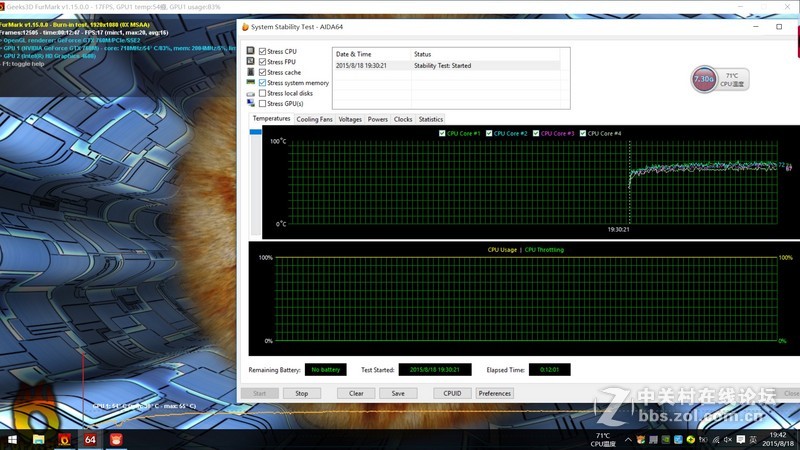Screen dimensions: 800x450
Task: Click the CPUID button
Action: (452, 393)
